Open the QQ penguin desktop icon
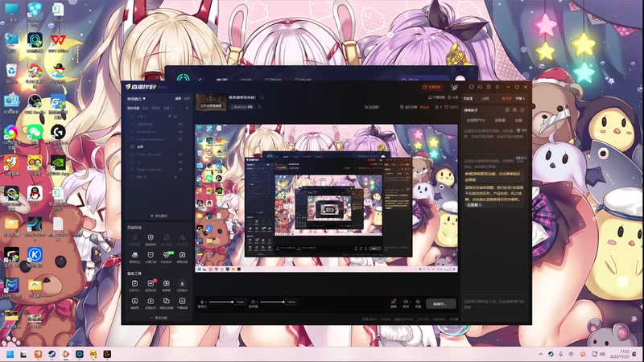The height and width of the screenshot is (362, 644). (35, 195)
